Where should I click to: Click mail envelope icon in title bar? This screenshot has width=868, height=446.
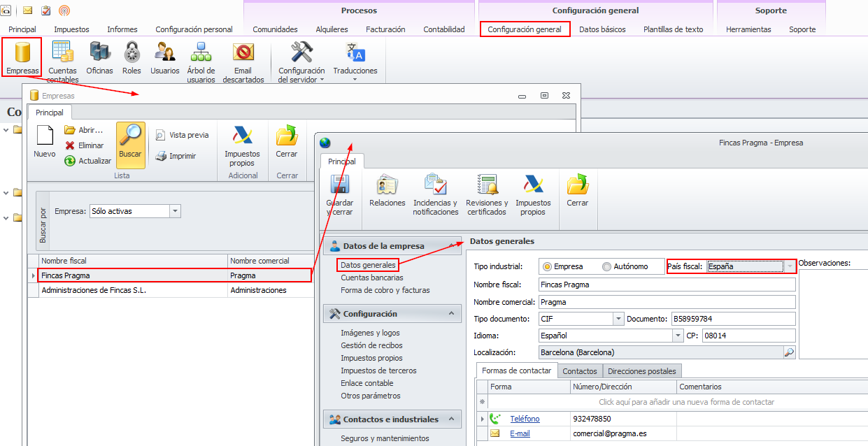click(28, 10)
